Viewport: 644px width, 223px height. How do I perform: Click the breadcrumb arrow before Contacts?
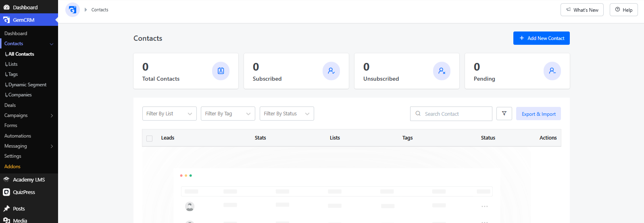tap(85, 10)
